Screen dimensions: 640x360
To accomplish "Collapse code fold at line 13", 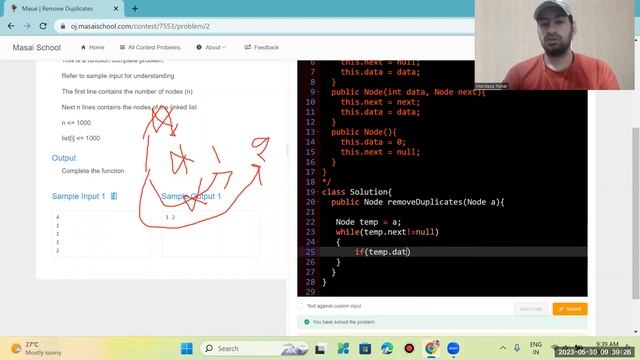I will 318,132.
